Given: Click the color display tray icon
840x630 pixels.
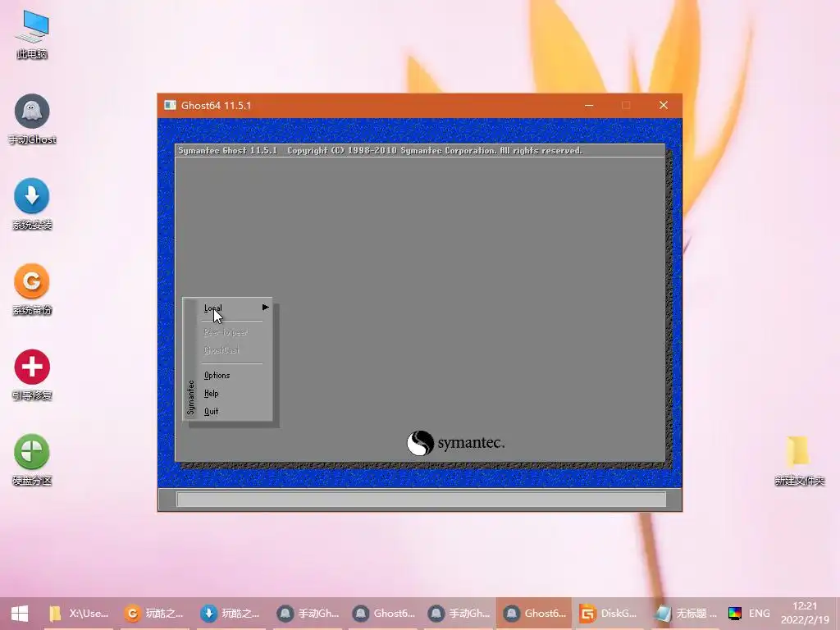Looking at the screenshot, I should (x=735, y=614).
